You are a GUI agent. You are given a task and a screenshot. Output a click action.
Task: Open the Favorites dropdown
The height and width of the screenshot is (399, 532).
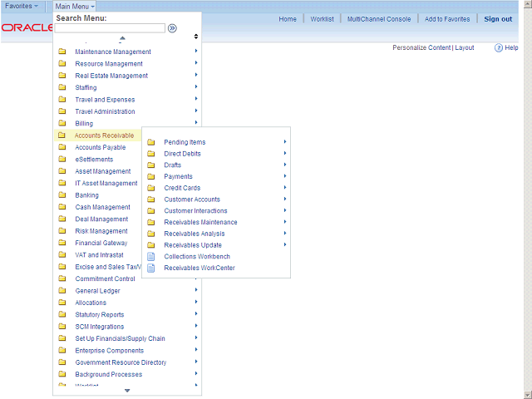click(22, 6)
